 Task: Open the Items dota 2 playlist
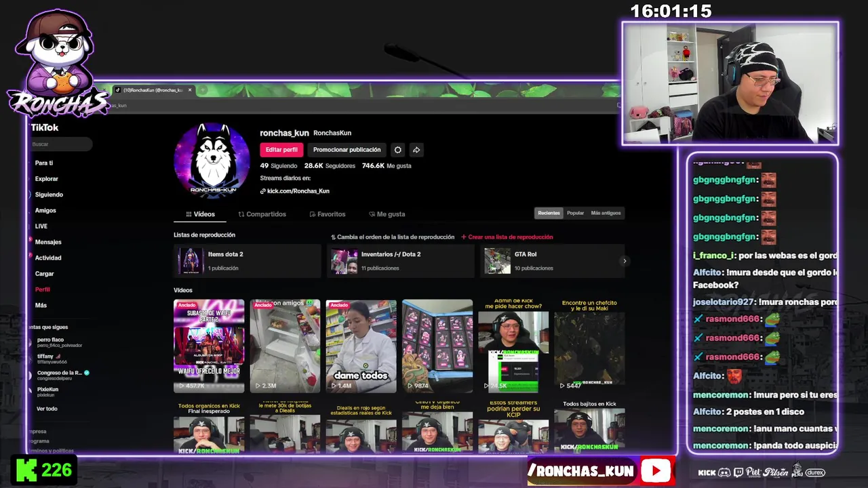point(247,261)
